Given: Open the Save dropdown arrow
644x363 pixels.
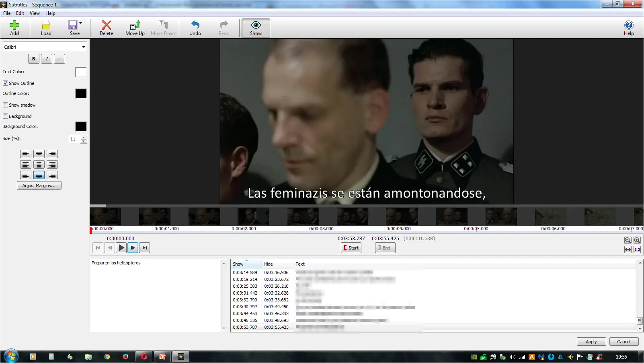Looking at the screenshot, I should click(x=81, y=23).
